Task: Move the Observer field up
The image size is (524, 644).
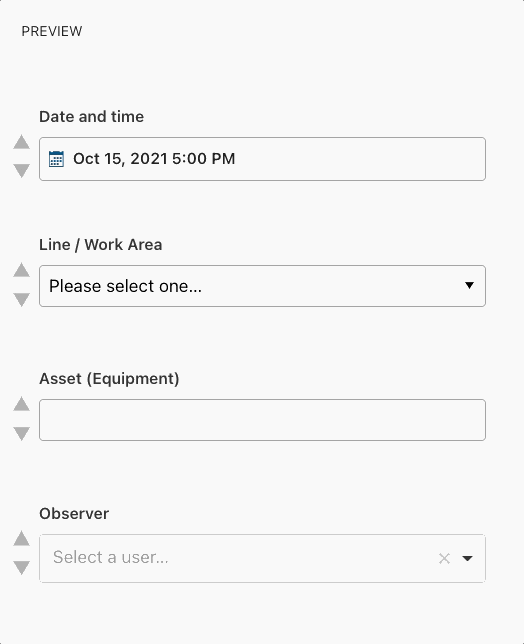Action: 21,538
